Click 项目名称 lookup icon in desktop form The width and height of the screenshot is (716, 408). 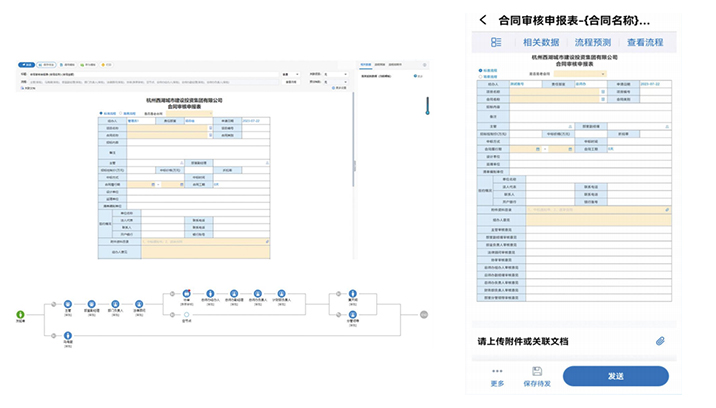pyautogui.click(x=211, y=128)
